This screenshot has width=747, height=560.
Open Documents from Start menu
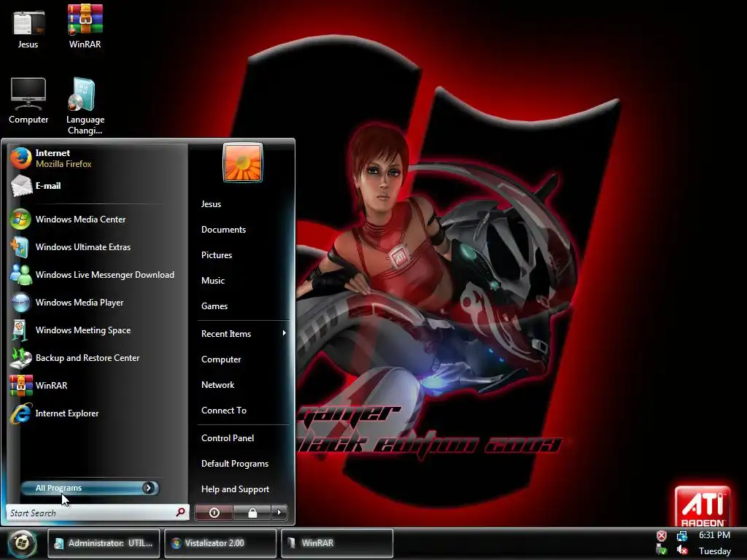[x=223, y=230]
